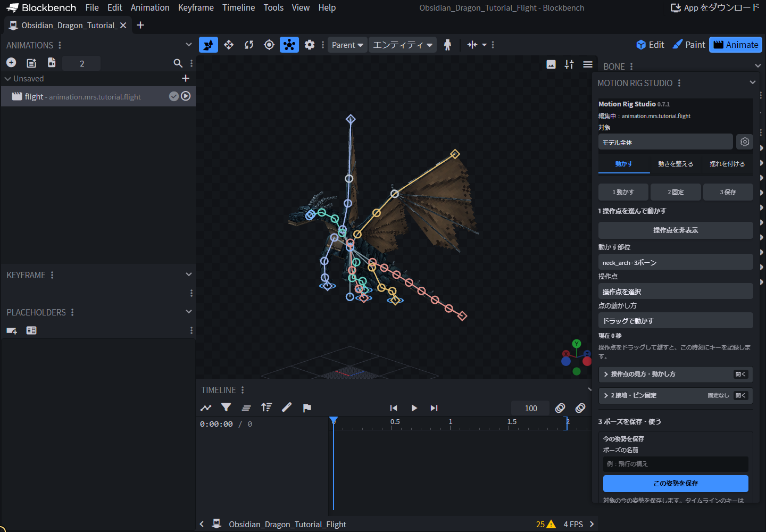Image resolution: width=766 pixels, height=532 pixels.
Task: Play the flight animation from list
Action: 186,96
